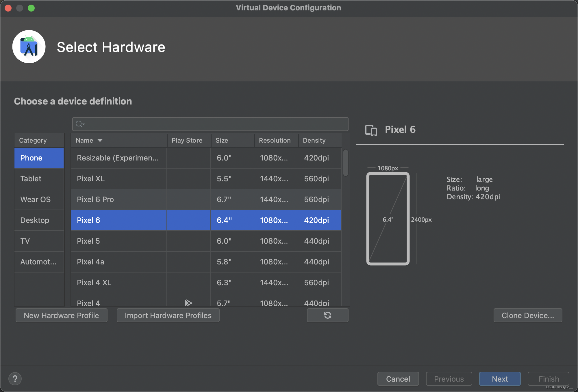Click the refresh device list icon button
Image resolution: width=578 pixels, height=392 pixels.
pyautogui.click(x=327, y=315)
